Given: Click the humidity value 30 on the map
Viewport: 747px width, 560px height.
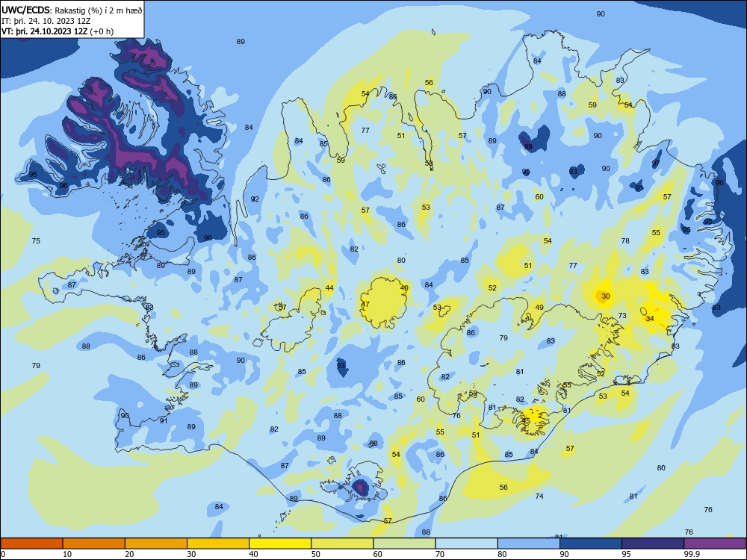Looking at the screenshot, I should (606, 296).
